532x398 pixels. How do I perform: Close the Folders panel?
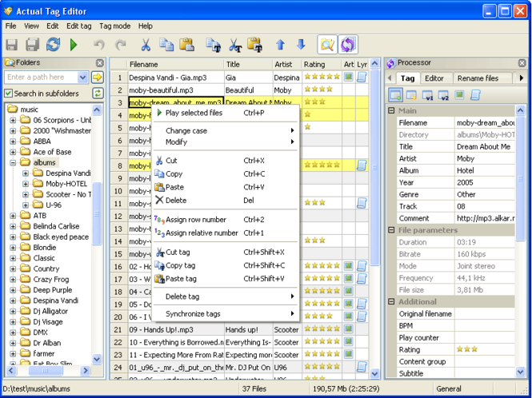click(100, 62)
